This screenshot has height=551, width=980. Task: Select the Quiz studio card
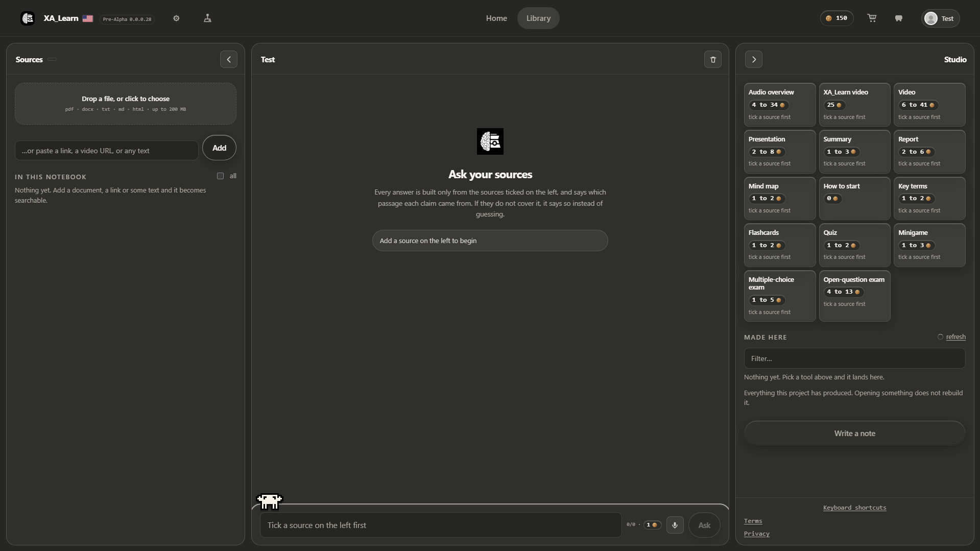coord(854,245)
